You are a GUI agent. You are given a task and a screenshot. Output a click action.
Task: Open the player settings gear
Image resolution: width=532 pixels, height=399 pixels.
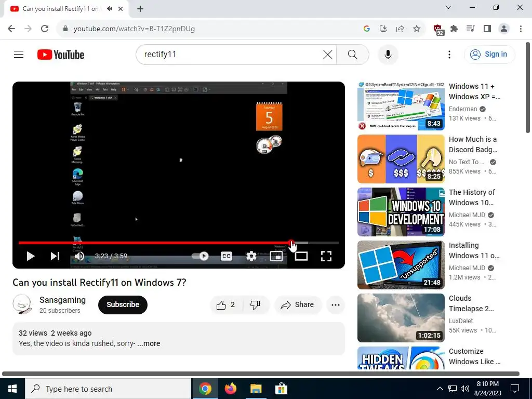[251, 256]
